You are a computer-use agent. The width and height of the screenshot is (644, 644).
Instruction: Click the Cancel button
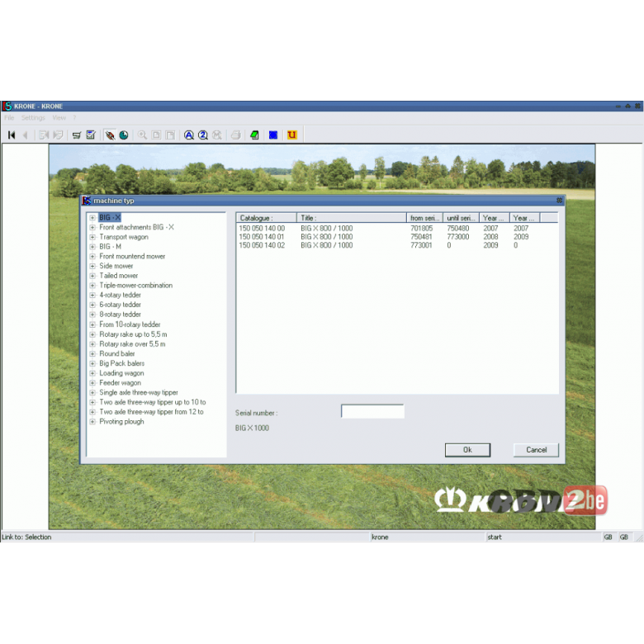(x=536, y=450)
